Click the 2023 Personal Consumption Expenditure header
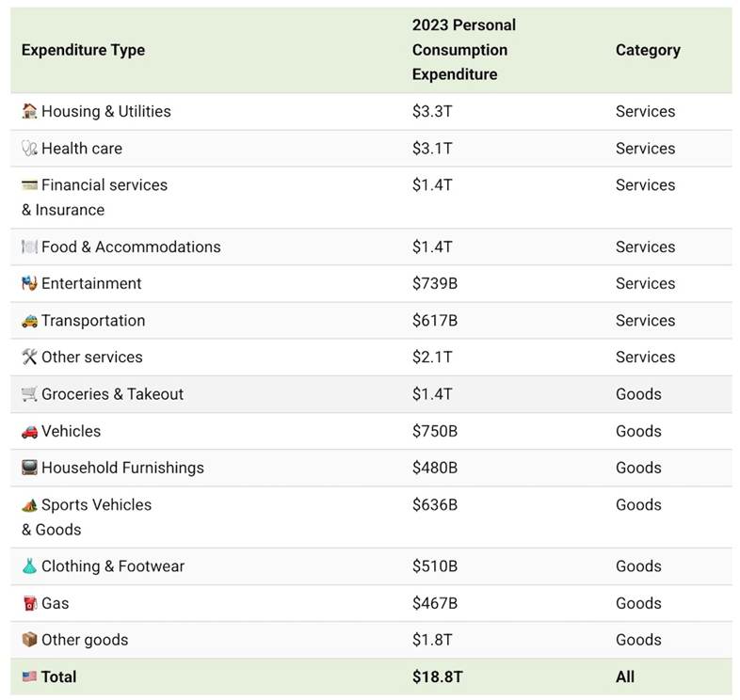This screenshot has height=700, width=740. (x=463, y=50)
